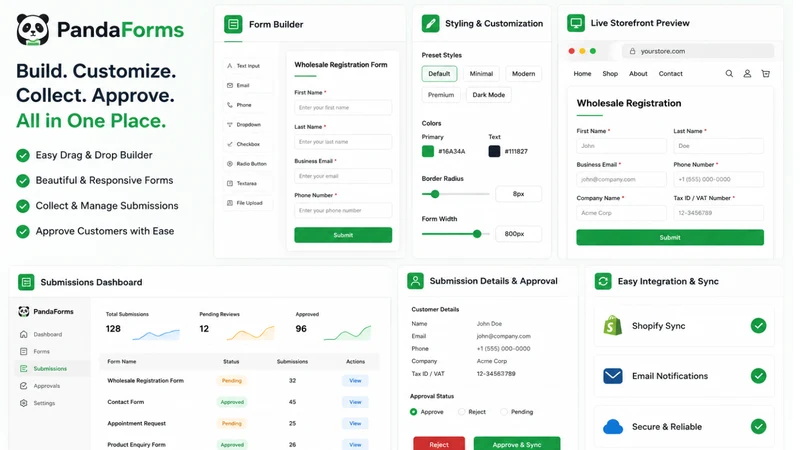The height and width of the screenshot is (450, 800).
Task: Click the Easy Integration & Sync icon
Action: pos(603,281)
